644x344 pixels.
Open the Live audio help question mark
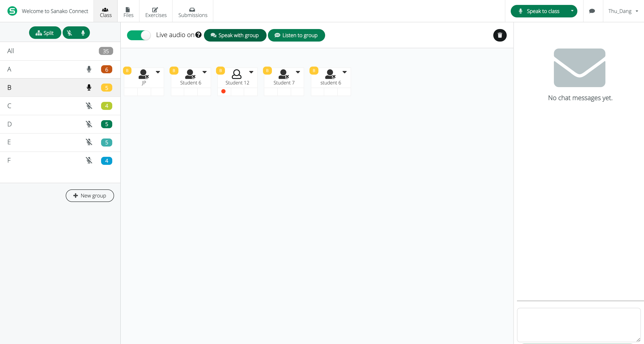click(x=199, y=35)
